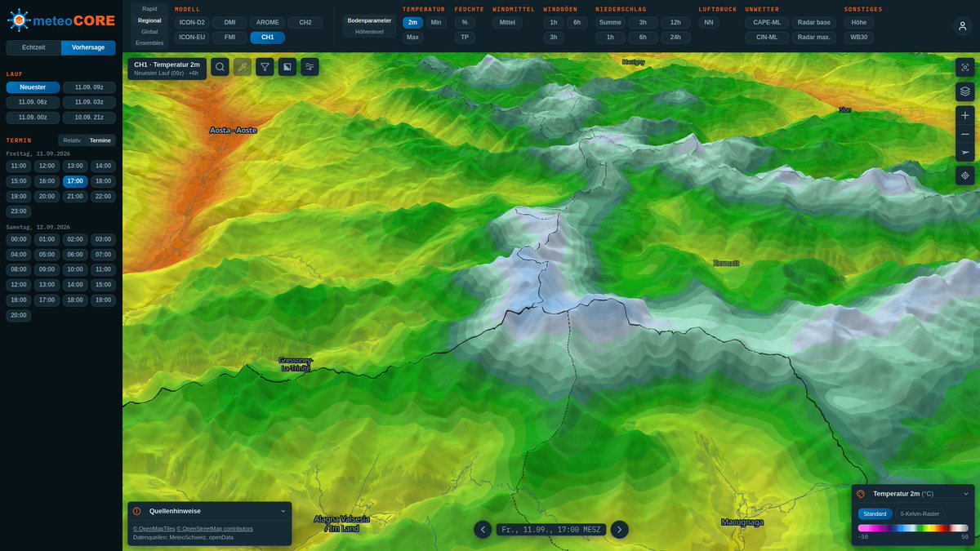The image size is (980, 551).
Task: Click the legend palette icon
Action: click(861, 494)
